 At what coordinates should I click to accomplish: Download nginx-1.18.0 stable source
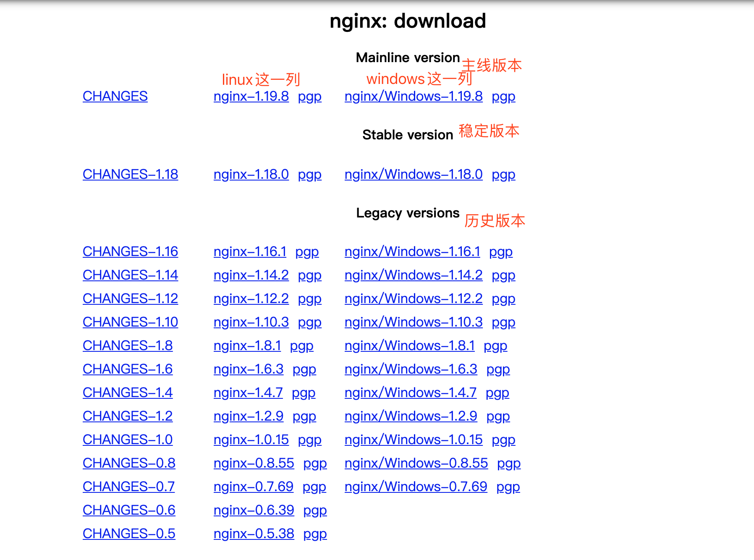251,174
